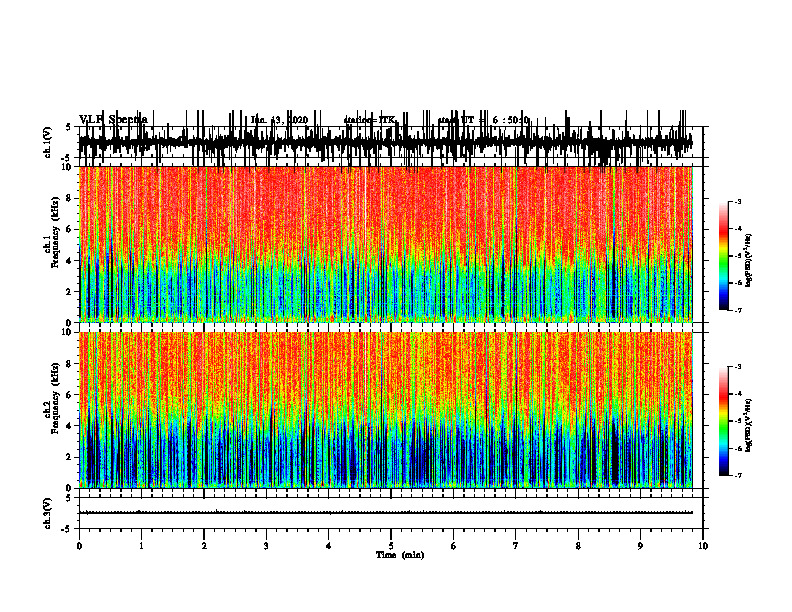The image size is (792, 612).
Task: Click time axis tick label '9'
Action: (x=640, y=546)
